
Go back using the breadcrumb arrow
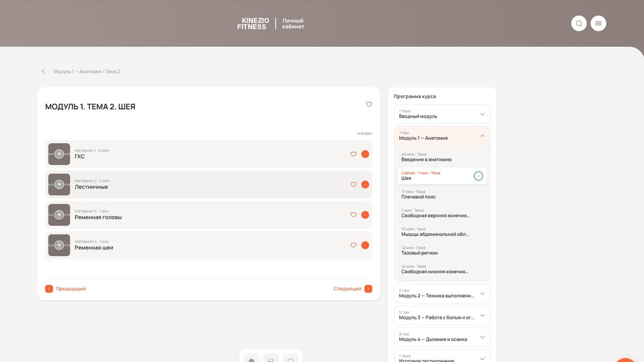[x=43, y=71]
